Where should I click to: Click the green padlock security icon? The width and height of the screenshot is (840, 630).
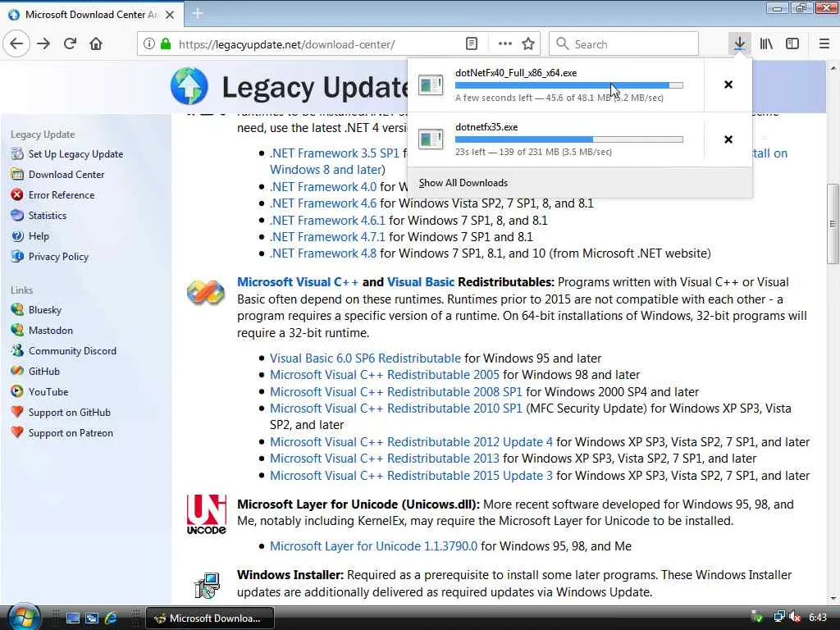[x=166, y=44]
